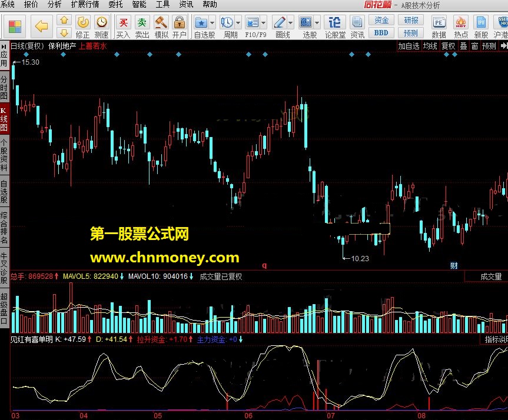Click the 上善若水 label
Viewport: 508px width, 420px height.
tap(93, 46)
